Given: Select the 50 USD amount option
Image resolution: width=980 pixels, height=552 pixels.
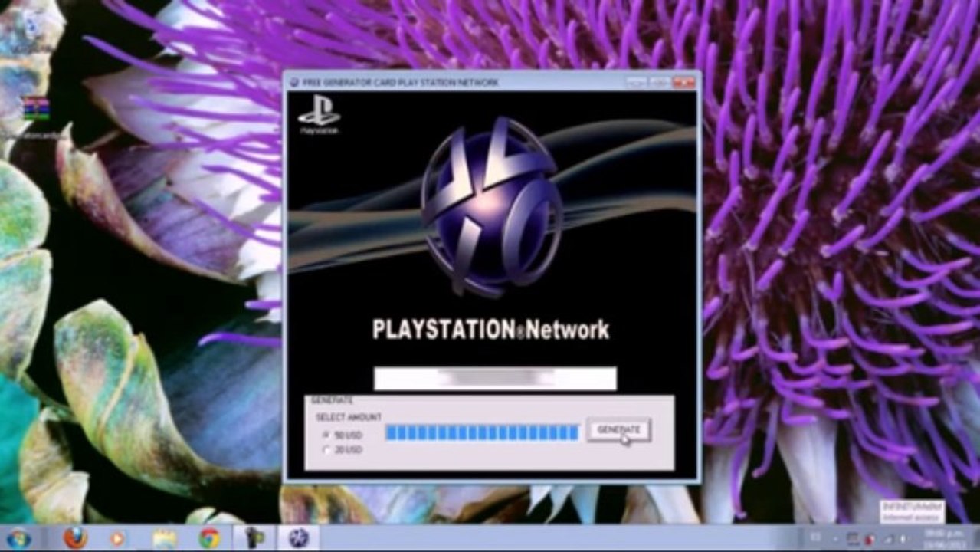Looking at the screenshot, I should (x=343, y=435).
